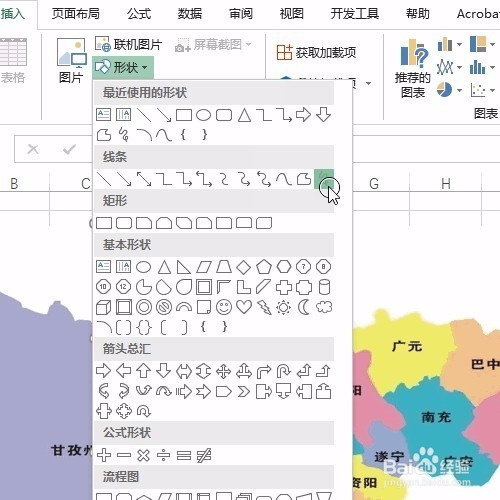The image size is (500, 500).
Task: Select the diamond shape in Basic Shapes
Action: pyautogui.click(x=244, y=267)
